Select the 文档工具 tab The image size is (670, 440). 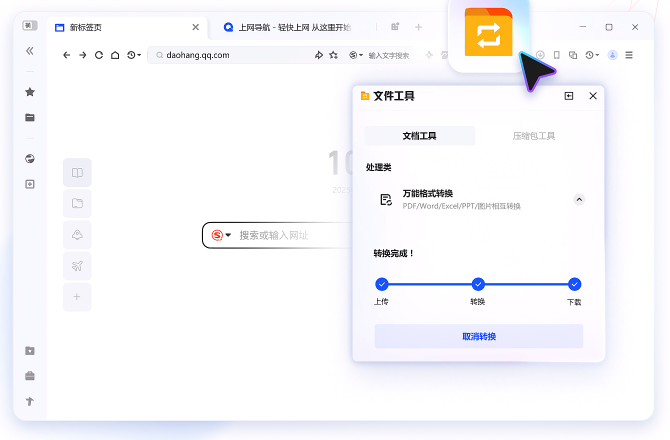(x=420, y=136)
